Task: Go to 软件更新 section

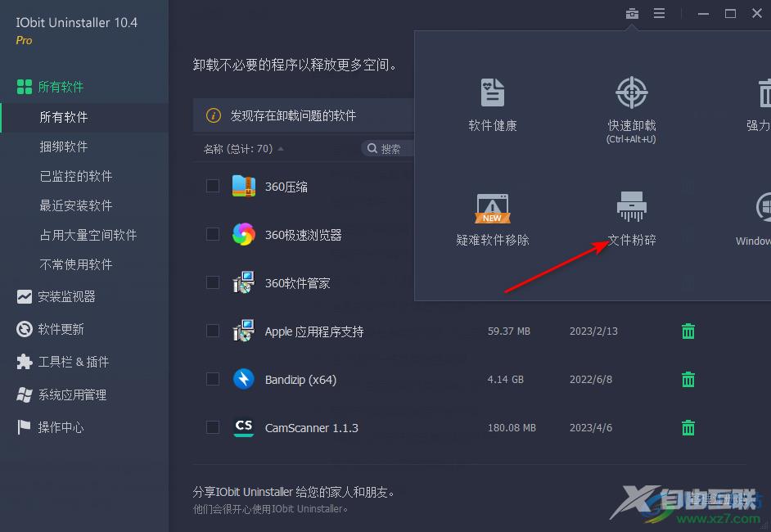Action: pyautogui.click(x=61, y=329)
